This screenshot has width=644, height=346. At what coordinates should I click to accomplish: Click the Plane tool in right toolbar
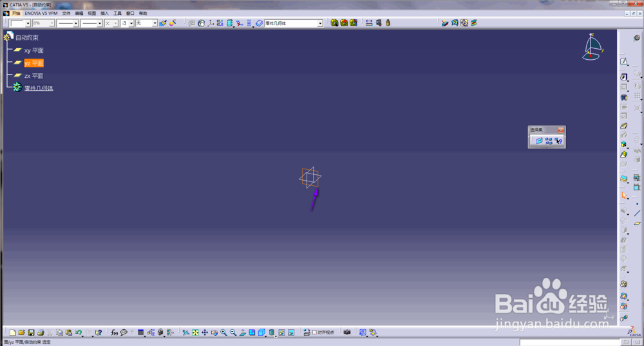click(x=637, y=223)
